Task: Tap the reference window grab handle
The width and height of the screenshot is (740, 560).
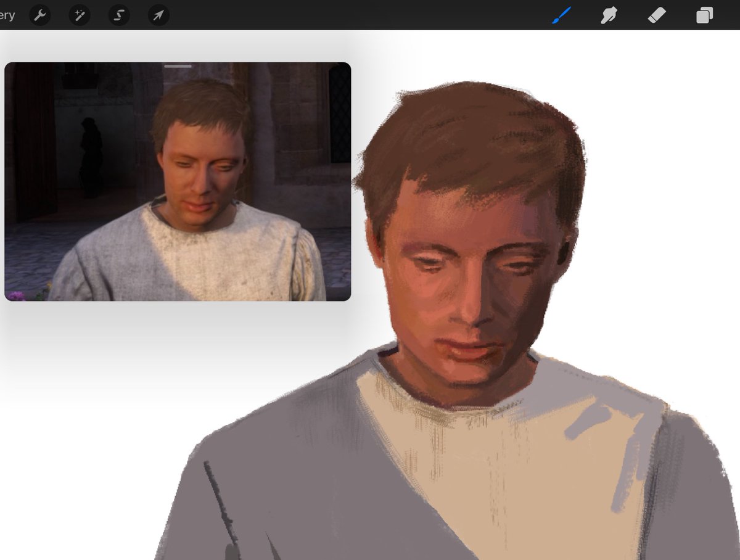Action: point(178,66)
